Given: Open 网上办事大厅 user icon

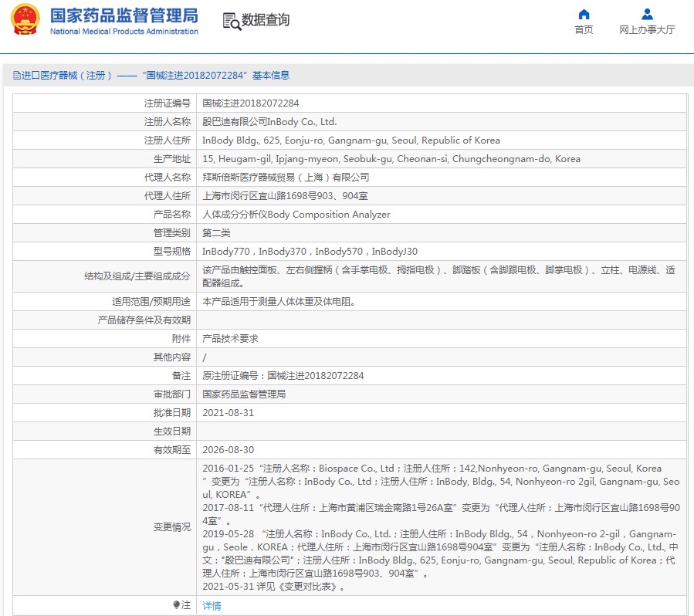Looking at the screenshot, I should [647, 14].
